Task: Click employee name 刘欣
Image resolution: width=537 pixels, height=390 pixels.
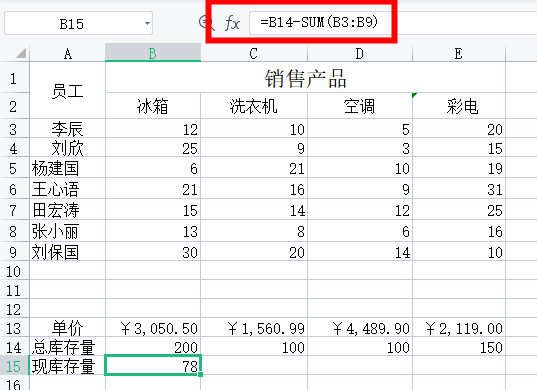Action: tap(67, 148)
